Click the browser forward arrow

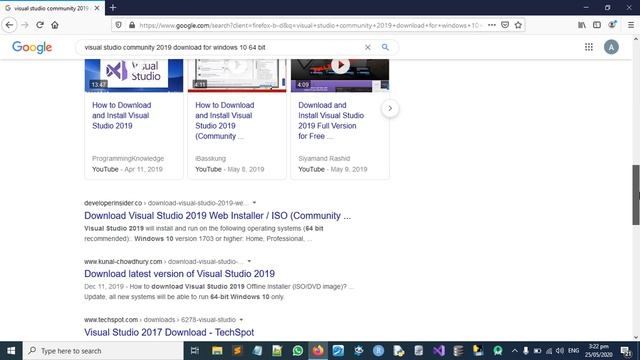coord(25,25)
